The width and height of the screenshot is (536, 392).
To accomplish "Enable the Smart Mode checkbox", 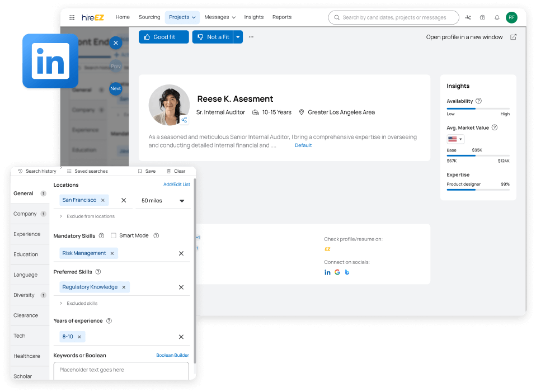I will [114, 236].
